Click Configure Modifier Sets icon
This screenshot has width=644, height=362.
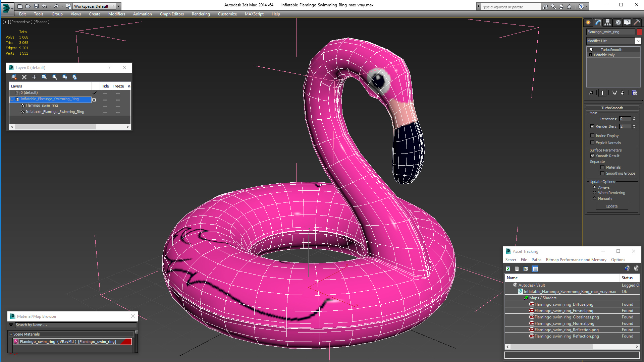pyautogui.click(x=634, y=93)
